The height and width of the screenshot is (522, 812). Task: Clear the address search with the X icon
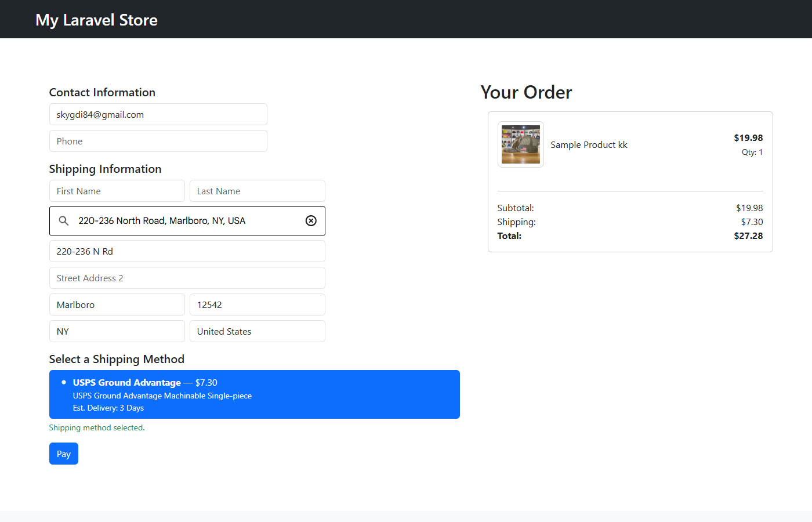[311, 221]
